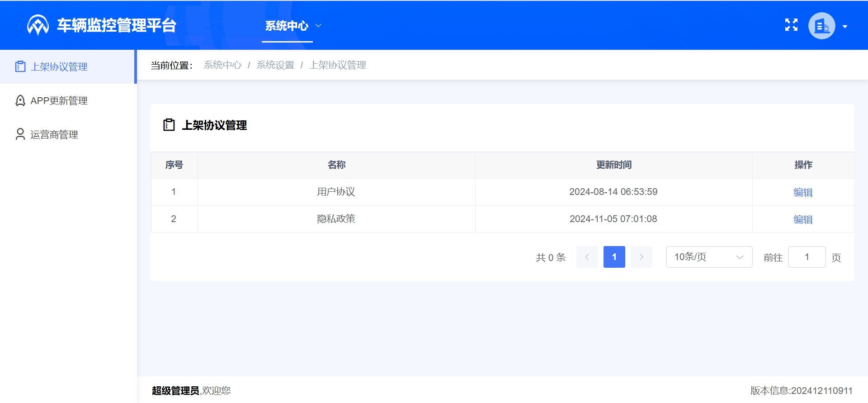This screenshot has height=403, width=868.
Task: Click the 上架协议管理 panel heading
Action: click(x=214, y=125)
